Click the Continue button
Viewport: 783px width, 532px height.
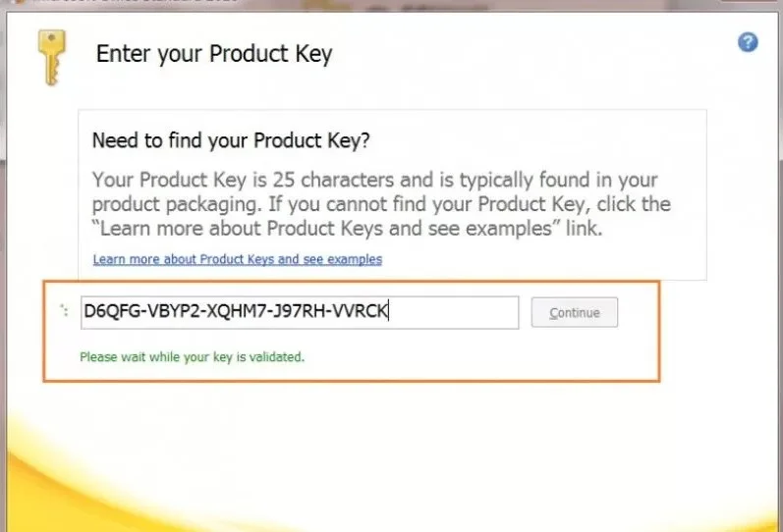click(x=575, y=312)
